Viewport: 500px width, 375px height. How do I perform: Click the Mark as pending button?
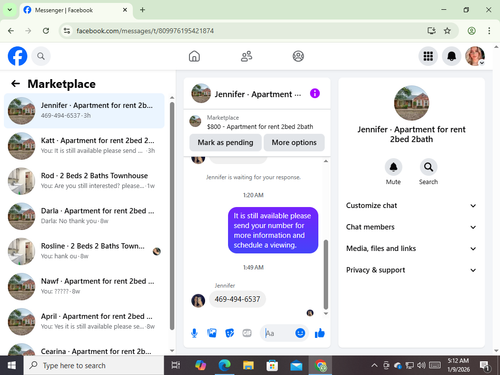click(x=225, y=142)
